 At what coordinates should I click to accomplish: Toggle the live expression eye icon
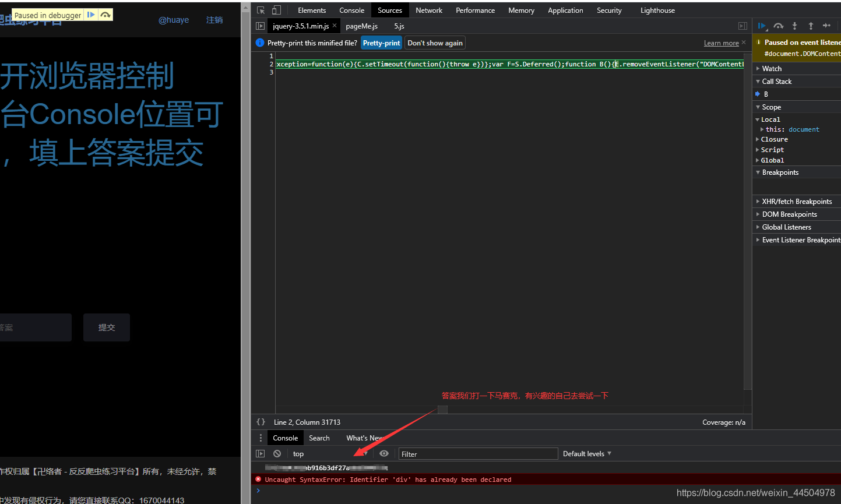click(384, 453)
